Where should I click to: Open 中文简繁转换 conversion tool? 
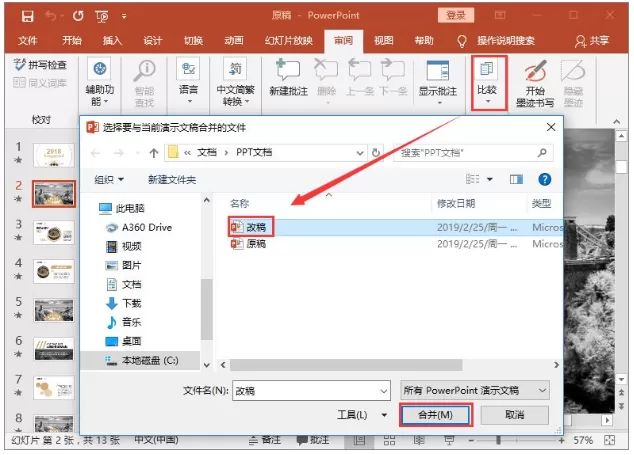235,83
